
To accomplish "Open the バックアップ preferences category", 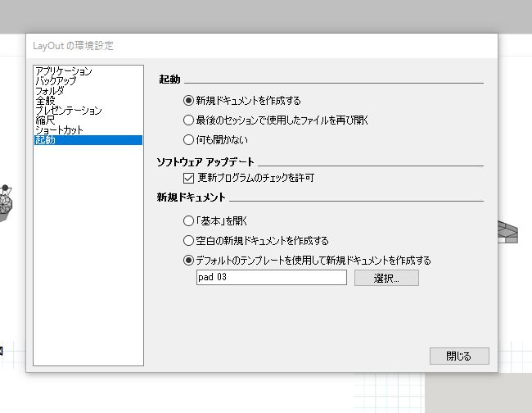I will (x=88, y=81).
